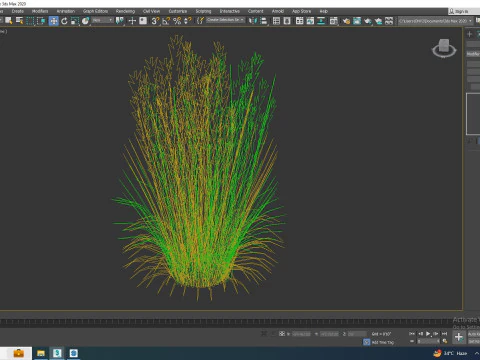480x360 pixels.
Task: Open the Graph Editors menu
Action: pos(95,11)
